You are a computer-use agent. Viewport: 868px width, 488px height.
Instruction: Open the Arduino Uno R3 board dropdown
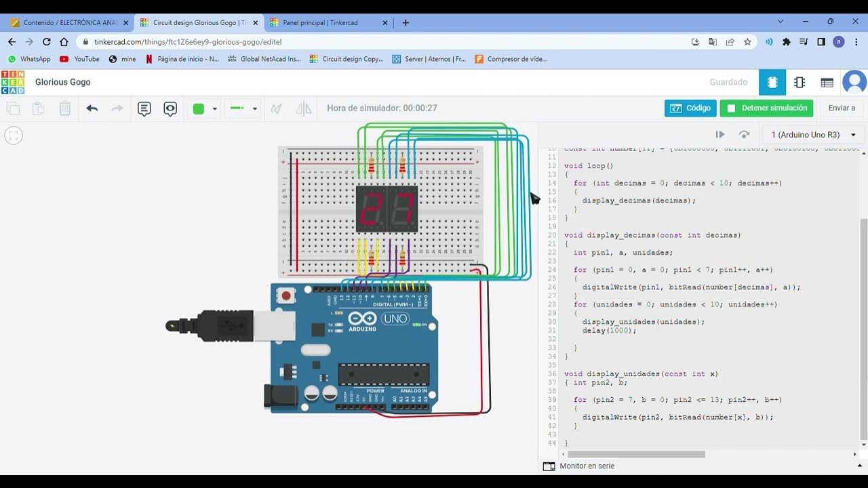813,135
